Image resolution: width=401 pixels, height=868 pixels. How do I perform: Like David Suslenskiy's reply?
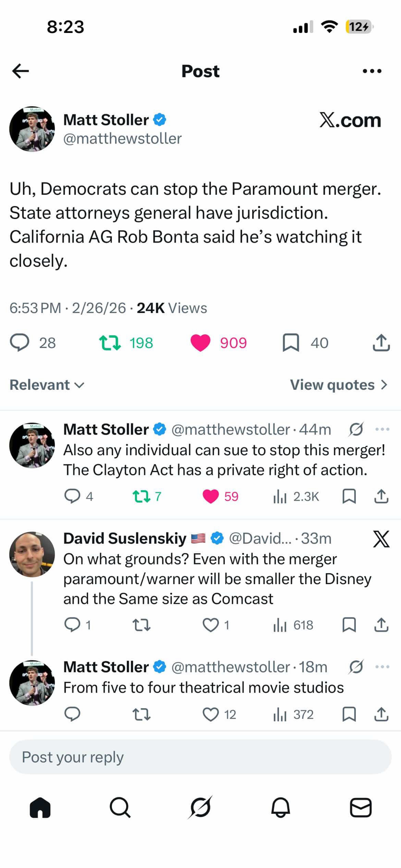[211, 625]
